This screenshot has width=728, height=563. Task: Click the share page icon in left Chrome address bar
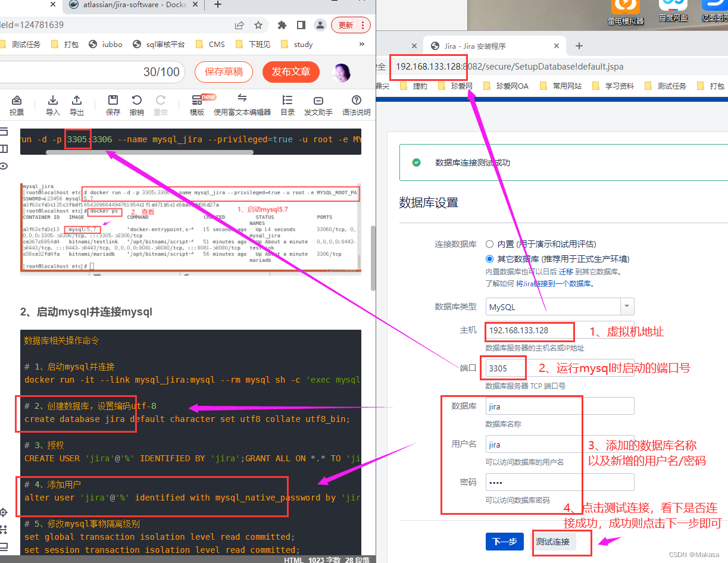tap(239, 25)
